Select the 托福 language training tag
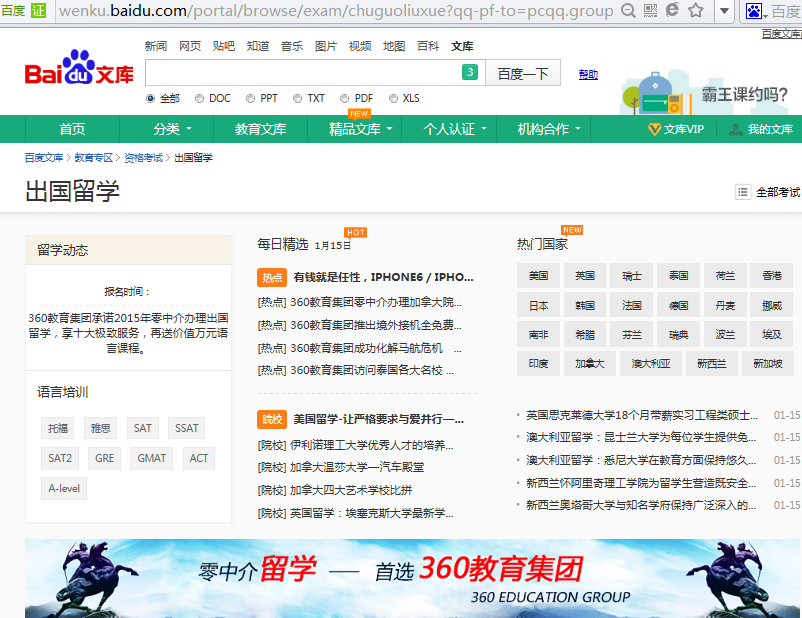The height and width of the screenshot is (618, 802). [58, 428]
